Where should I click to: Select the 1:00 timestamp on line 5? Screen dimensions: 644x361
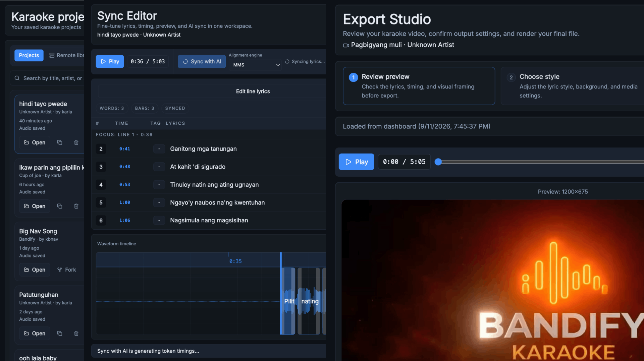click(125, 202)
